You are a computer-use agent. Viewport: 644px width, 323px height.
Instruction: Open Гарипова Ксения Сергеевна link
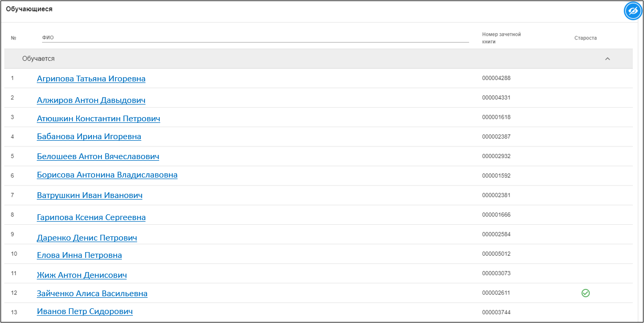91,217
